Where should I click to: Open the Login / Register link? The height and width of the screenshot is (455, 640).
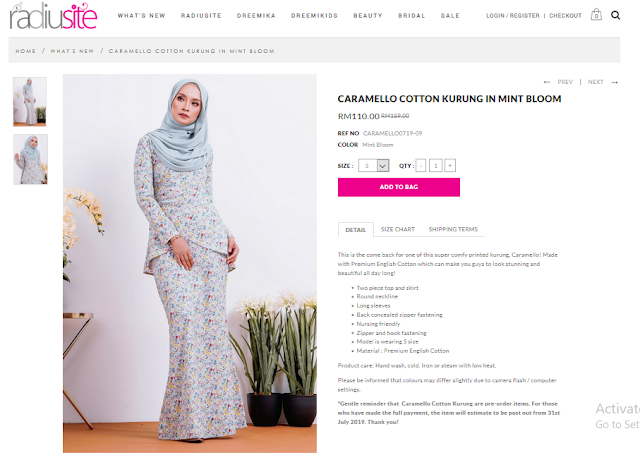[513, 16]
